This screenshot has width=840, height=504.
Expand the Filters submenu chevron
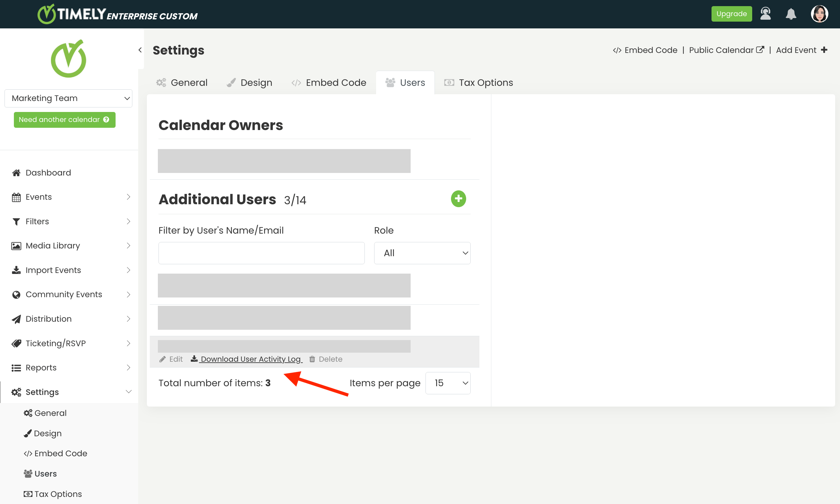point(128,221)
